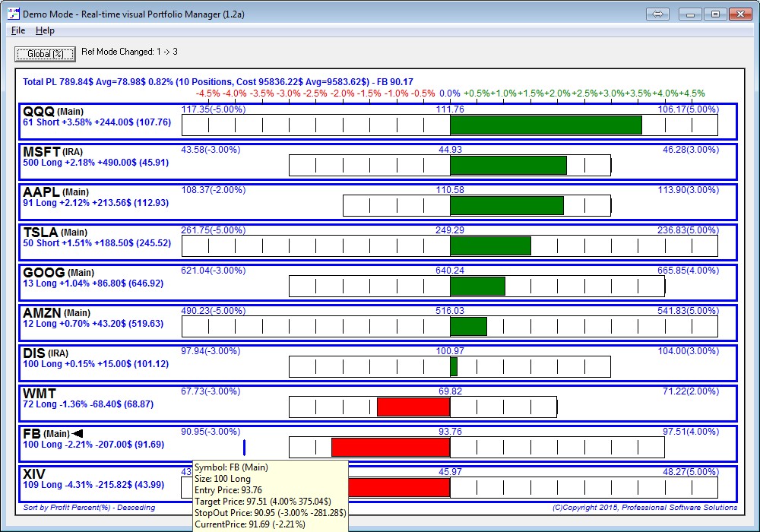Click '91 Long +2.12% +213.56$ (112.93)' position details

pos(96,202)
